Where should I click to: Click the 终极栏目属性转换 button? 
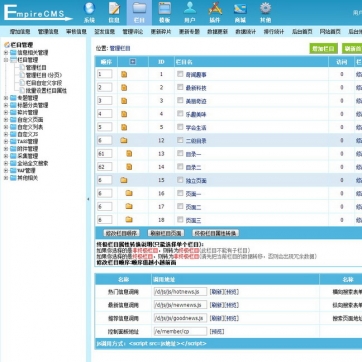coord(216,233)
